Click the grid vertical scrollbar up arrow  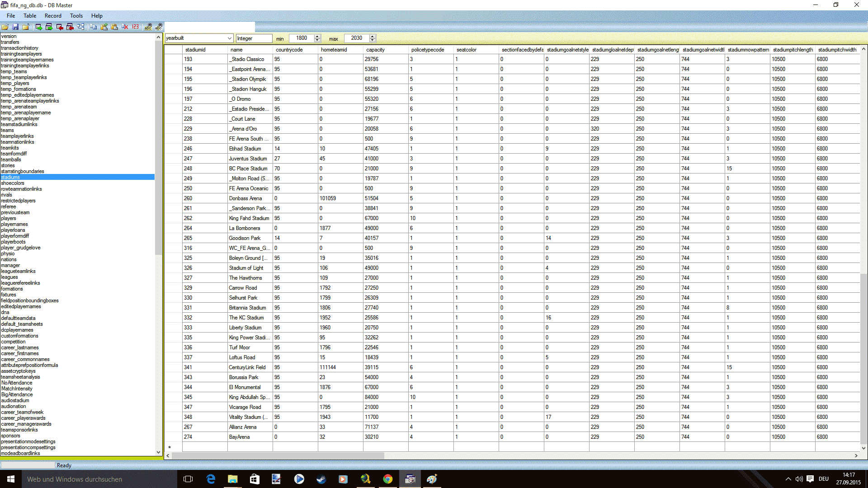pos(863,49)
